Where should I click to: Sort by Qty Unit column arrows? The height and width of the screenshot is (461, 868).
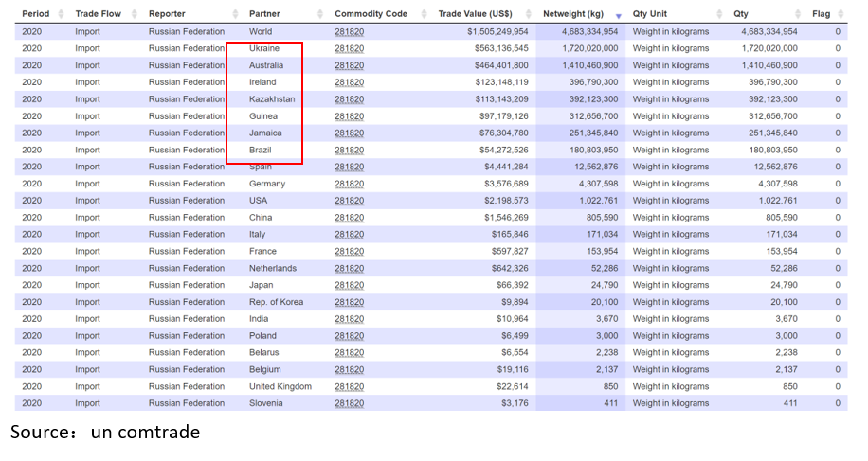pyautogui.click(x=719, y=14)
